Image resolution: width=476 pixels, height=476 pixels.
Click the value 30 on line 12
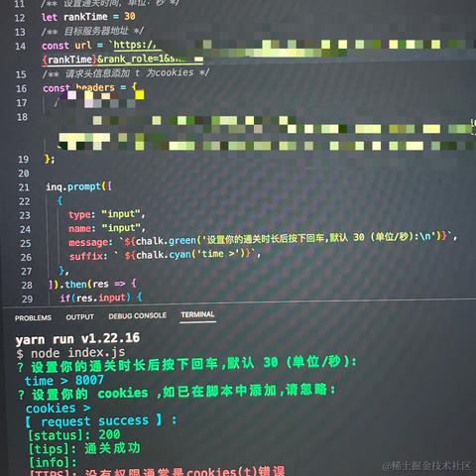(x=130, y=16)
